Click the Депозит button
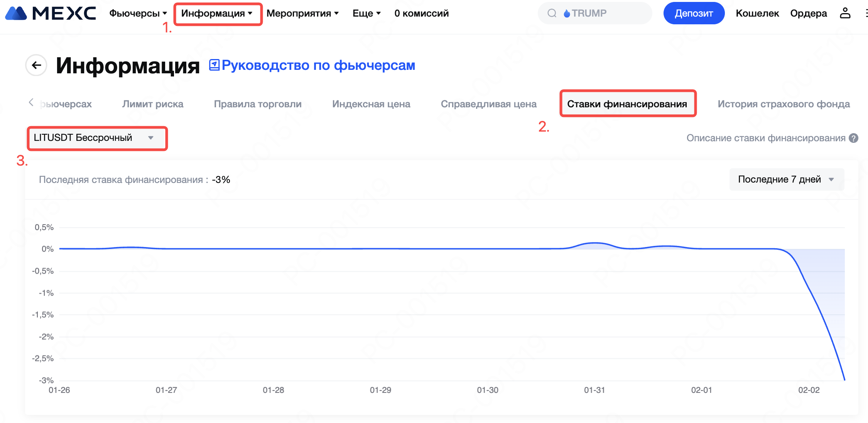The image size is (868, 423). pyautogui.click(x=694, y=14)
